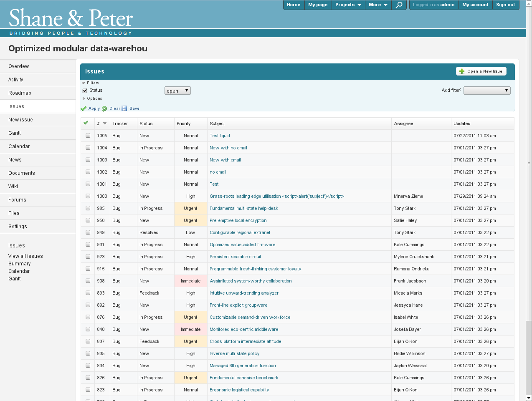Open the status 'open' dropdown
This screenshot has height=401, width=532.
coord(178,91)
